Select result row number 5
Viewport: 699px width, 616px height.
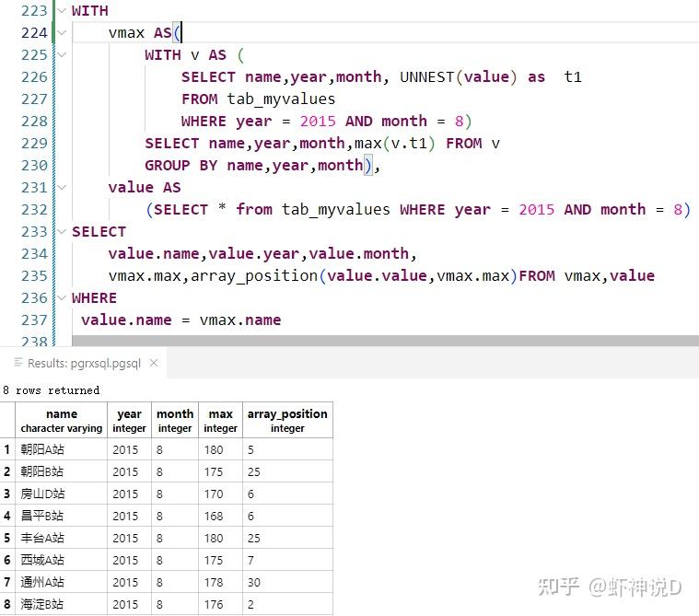pyautogui.click(x=7, y=538)
